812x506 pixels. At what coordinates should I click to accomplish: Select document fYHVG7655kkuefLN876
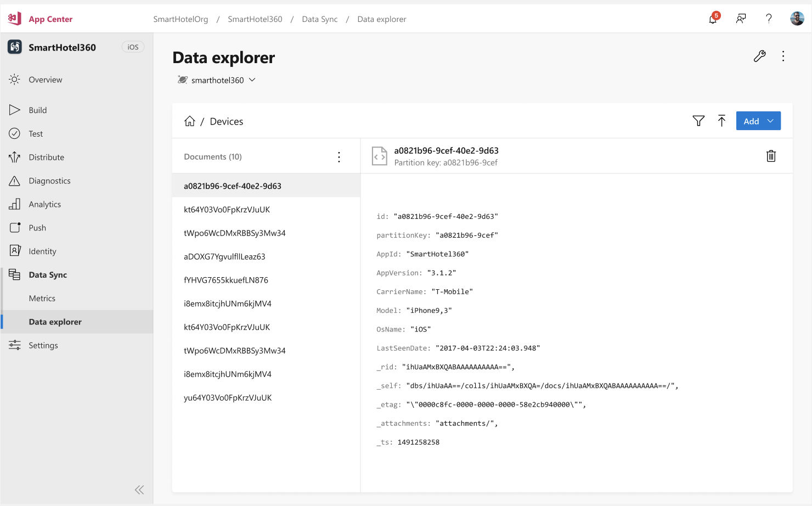pos(266,280)
